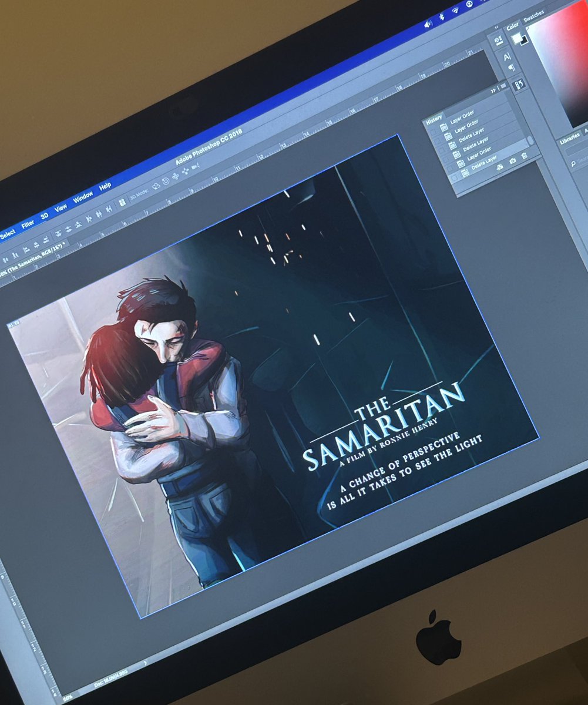Set history brush source on highlighted Delete Layer
This screenshot has height=705, width=588.
(x=454, y=177)
